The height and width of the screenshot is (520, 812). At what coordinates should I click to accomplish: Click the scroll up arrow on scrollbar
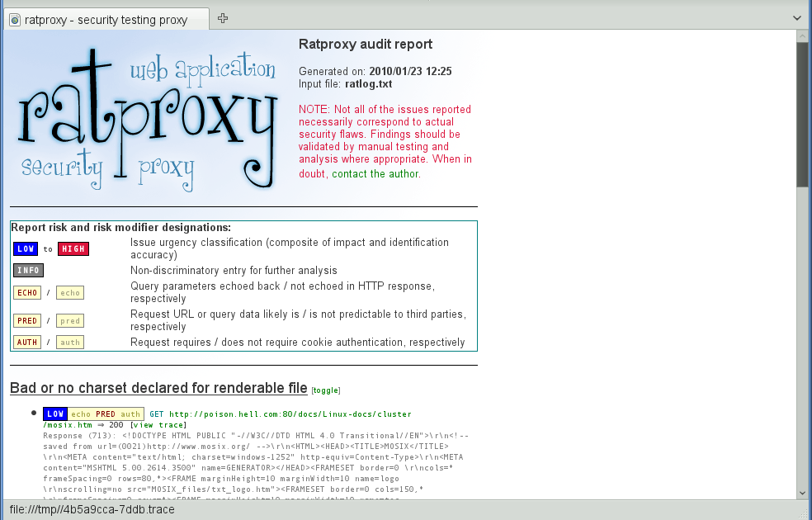pyautogui.click(x=803, y=36)
